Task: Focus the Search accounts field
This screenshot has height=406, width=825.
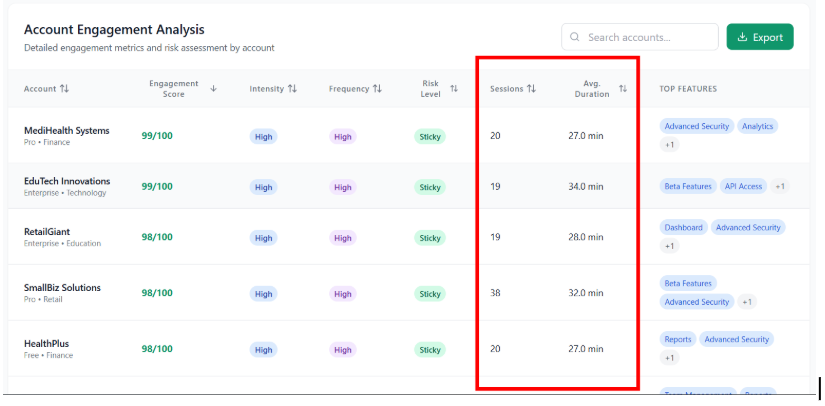Action: coord(639,37)
